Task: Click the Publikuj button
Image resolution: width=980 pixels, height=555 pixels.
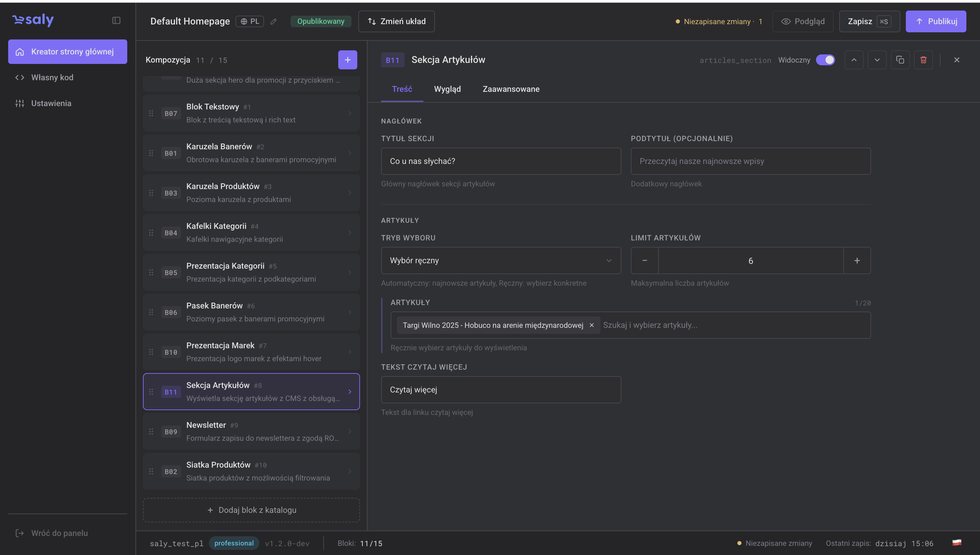Action: tap(936, 21)
